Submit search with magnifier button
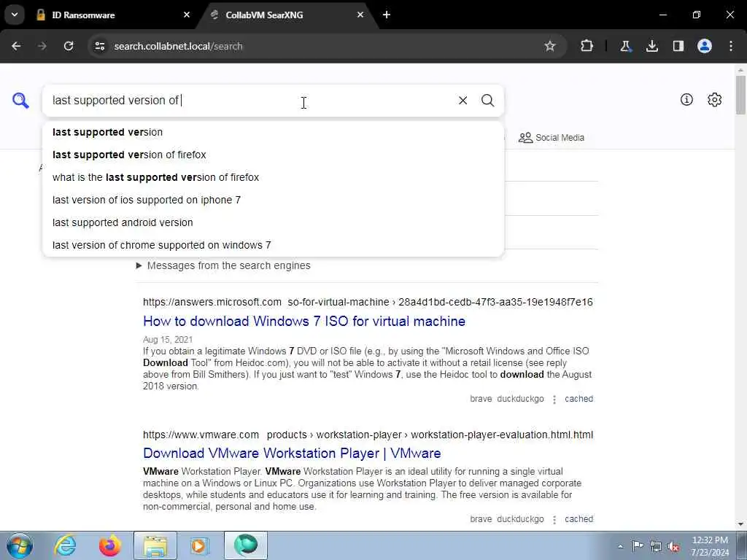This screenshot has height=560, width=747. tap(487, 101)
